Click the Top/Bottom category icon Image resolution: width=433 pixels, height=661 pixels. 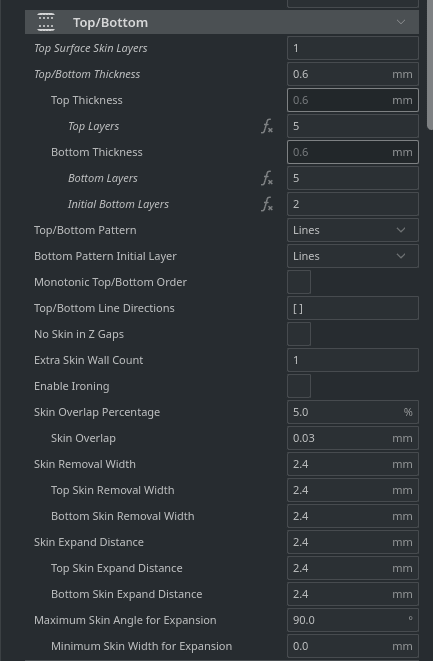tap(46, 22)
